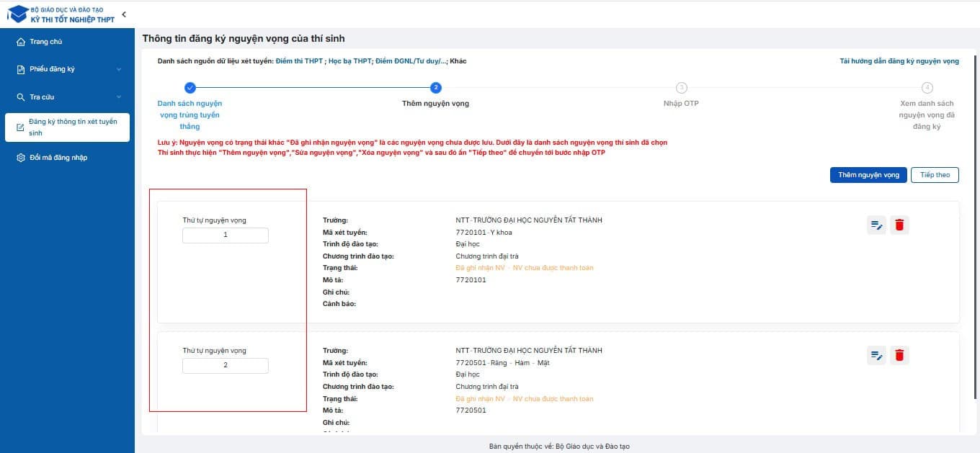
Task: Click the wish order field showing 2
Action: click(226, 366)
